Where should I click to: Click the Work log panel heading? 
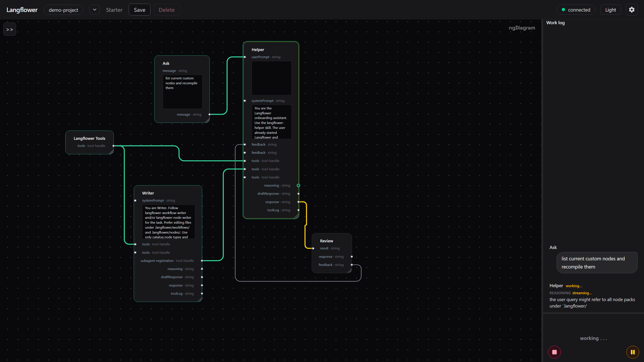pos(555,23)
